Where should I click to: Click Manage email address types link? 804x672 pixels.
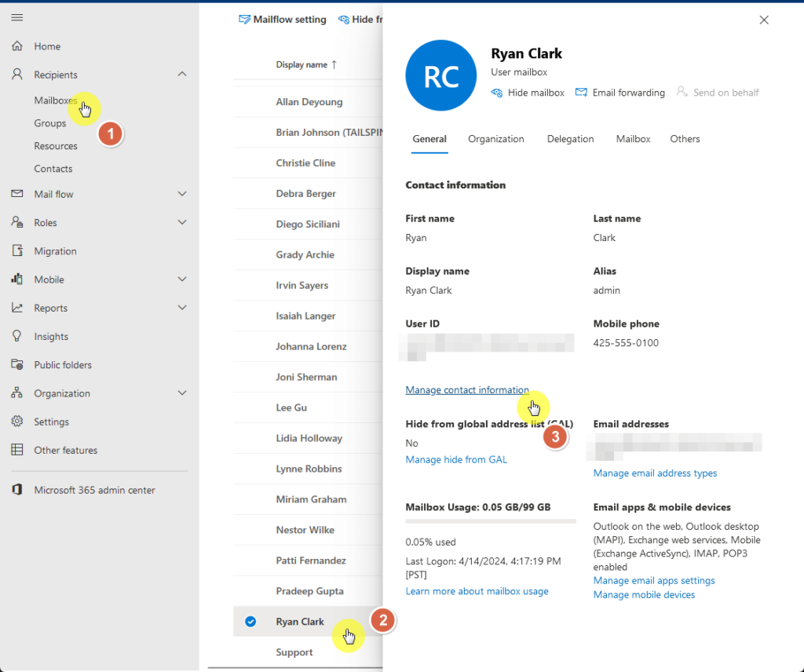click(656, 473)
